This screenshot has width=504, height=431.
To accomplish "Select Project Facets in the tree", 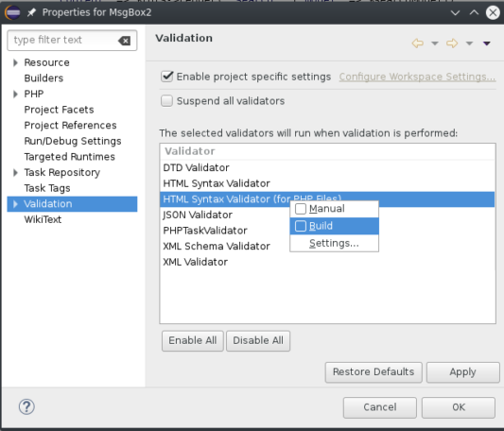I will click(x=60, y=110).
